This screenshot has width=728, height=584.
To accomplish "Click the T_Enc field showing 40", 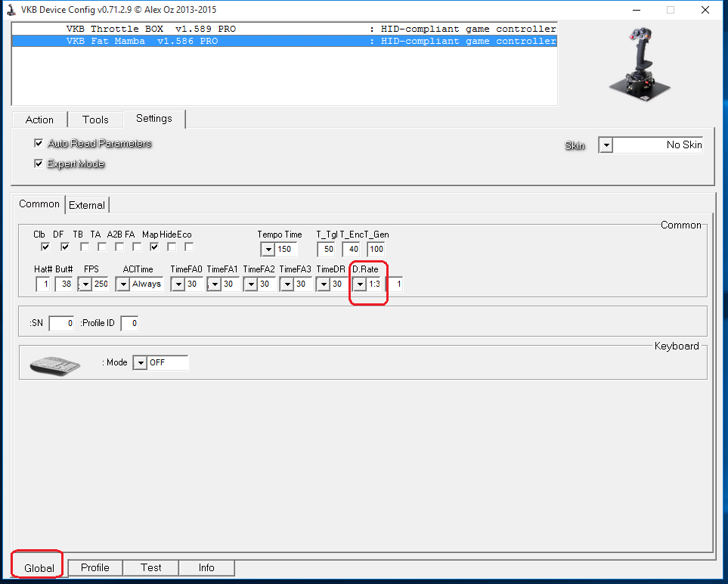I will click(351, 249).
